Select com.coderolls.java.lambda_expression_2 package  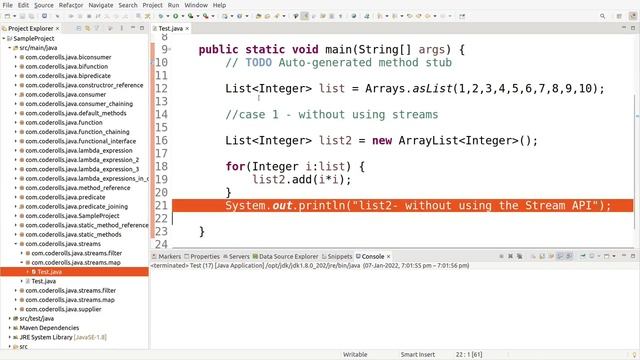click(82, 160)
